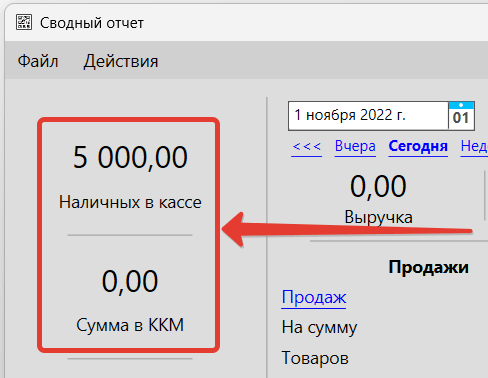Click the Выручка label
The image size is (488, 378).
click(x=378, y=218)
